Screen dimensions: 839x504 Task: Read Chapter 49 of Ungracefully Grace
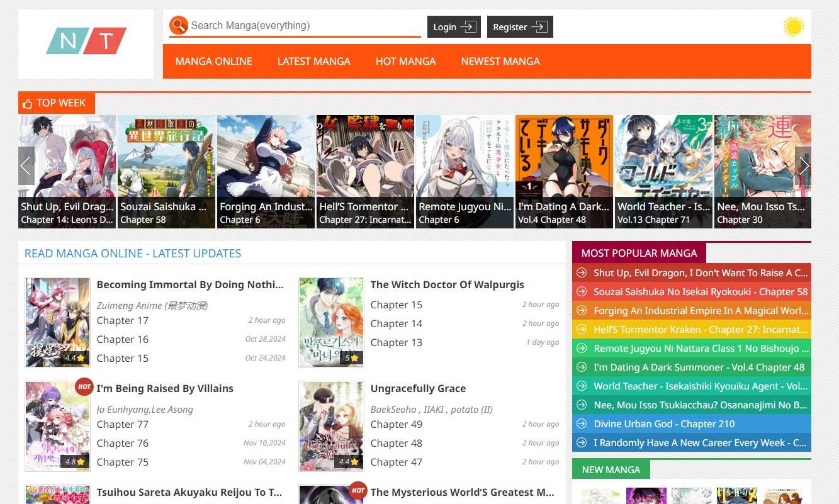click(397, 424)
